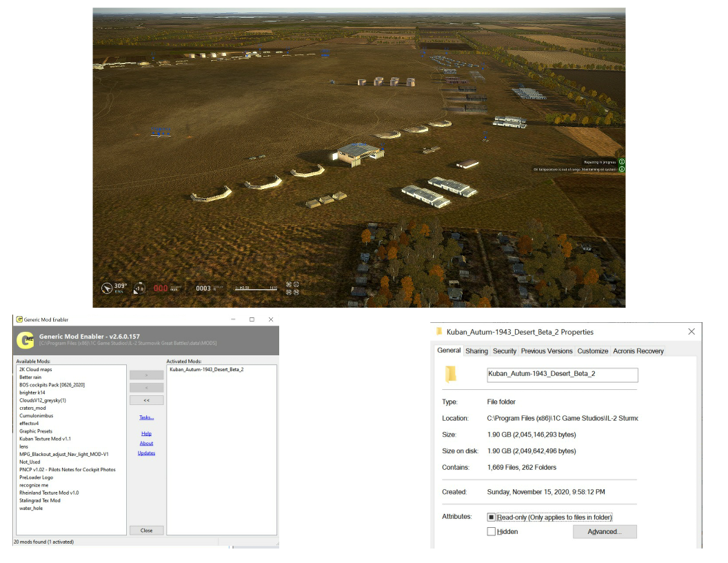Toggle the Read-only attribute checkbox

click(x=492, y=517)
